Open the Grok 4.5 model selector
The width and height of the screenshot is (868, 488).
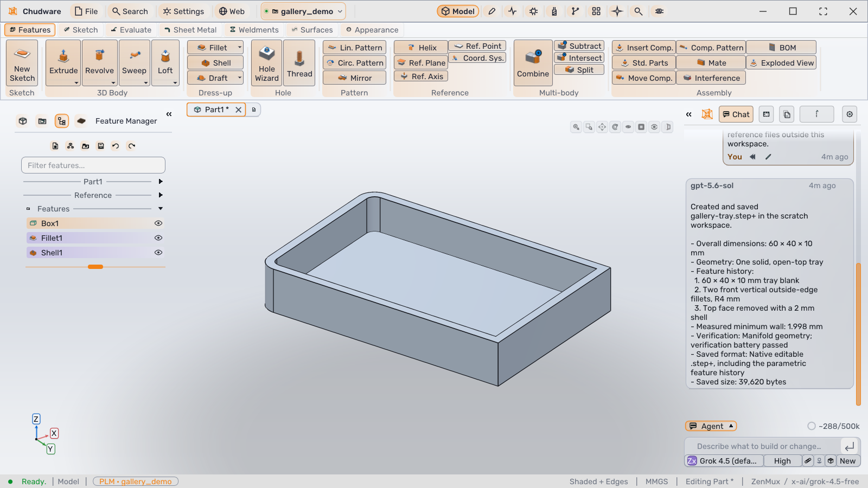coord(724,461)
